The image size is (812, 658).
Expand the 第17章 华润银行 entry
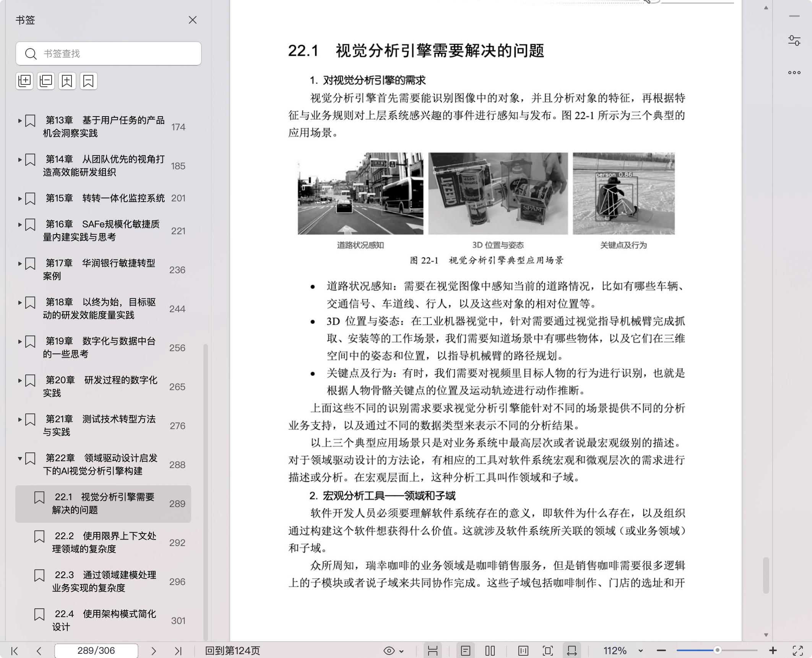pos(20,264)
